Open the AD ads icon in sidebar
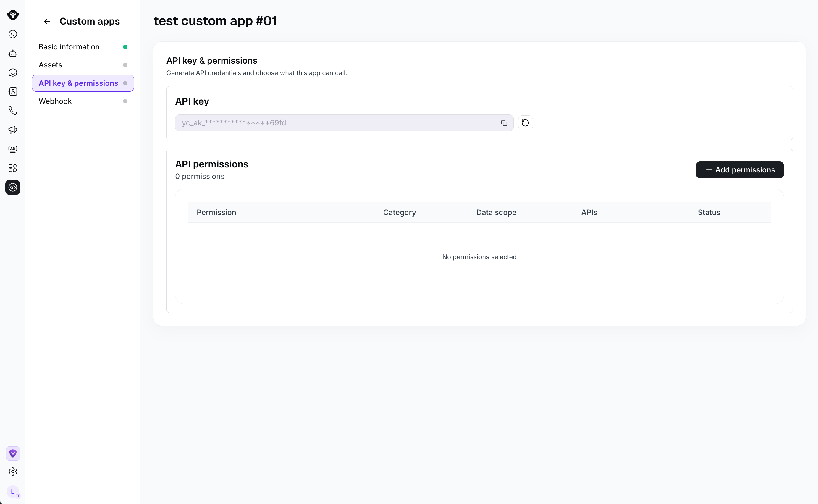The height and width of the screenshot is (504, 818). click(13, 149)
